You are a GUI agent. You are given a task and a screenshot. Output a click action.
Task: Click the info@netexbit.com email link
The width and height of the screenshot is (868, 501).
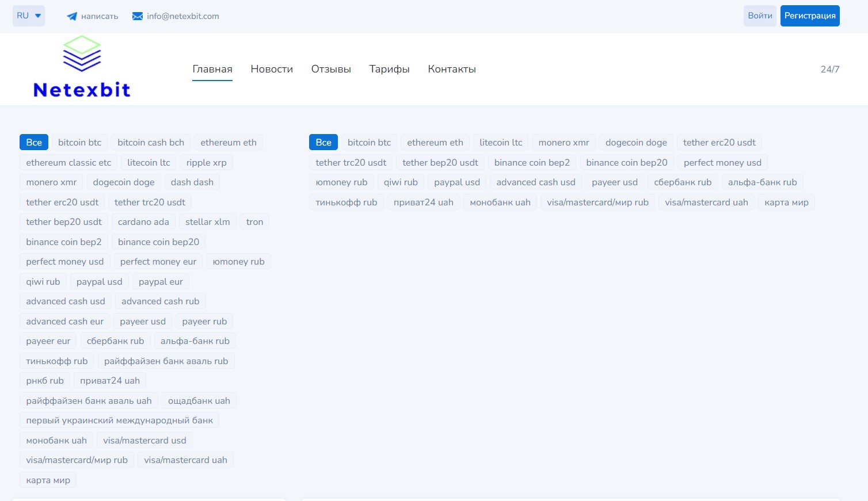click(x=183, y=16)
